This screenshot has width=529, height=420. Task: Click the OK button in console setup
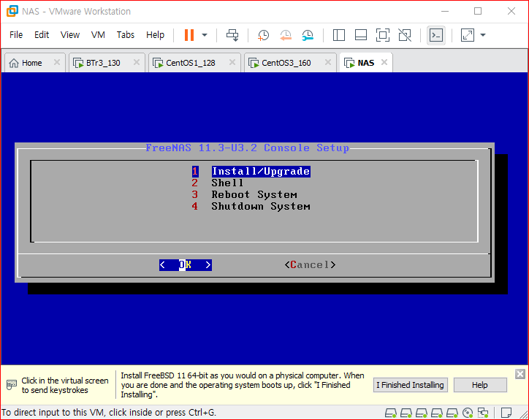click(185, 265)
